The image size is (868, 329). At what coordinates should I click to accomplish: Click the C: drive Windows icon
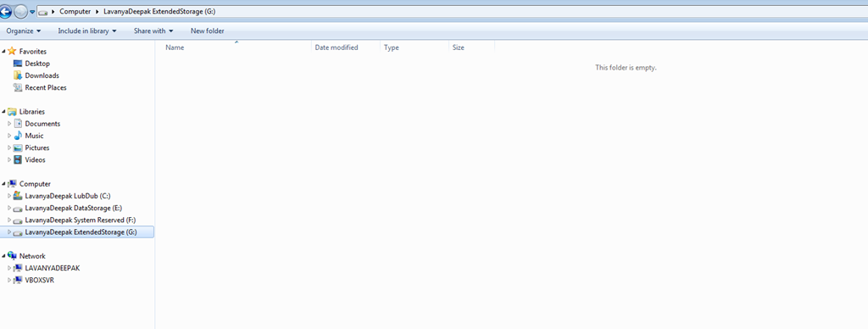click(x=18, y=196)
